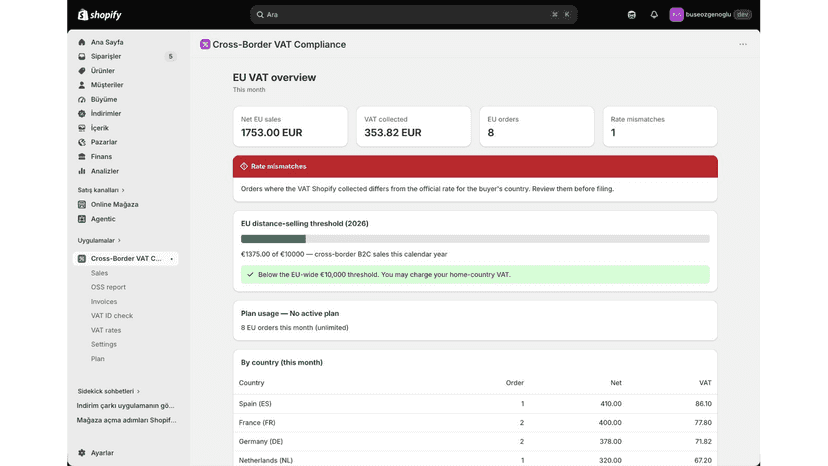Click the Cross-Border VAT icon in sidebar
The height and width of the screenshot is (466, 828).
pyautogui.click(x=82, y=258)
